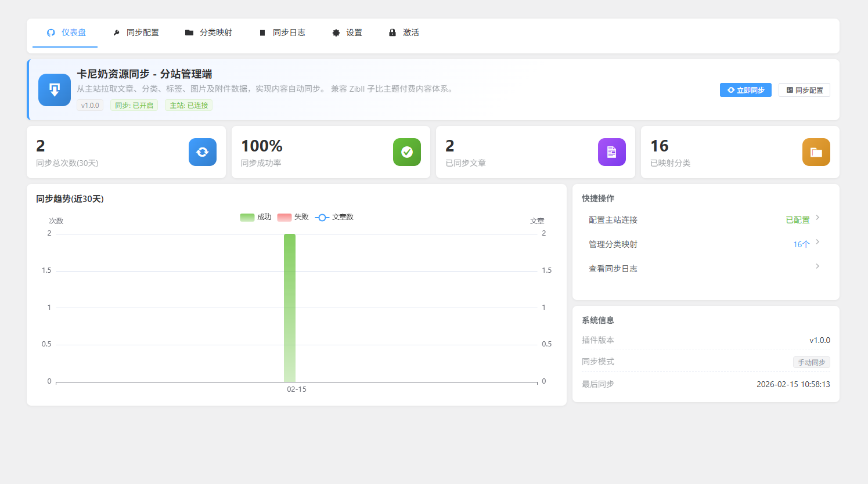Image resolution: width=868 pixels, height=484 pixels.
Task: Click the orange folder categories icon
Action: pyautogui.click(x=816, y=152)
